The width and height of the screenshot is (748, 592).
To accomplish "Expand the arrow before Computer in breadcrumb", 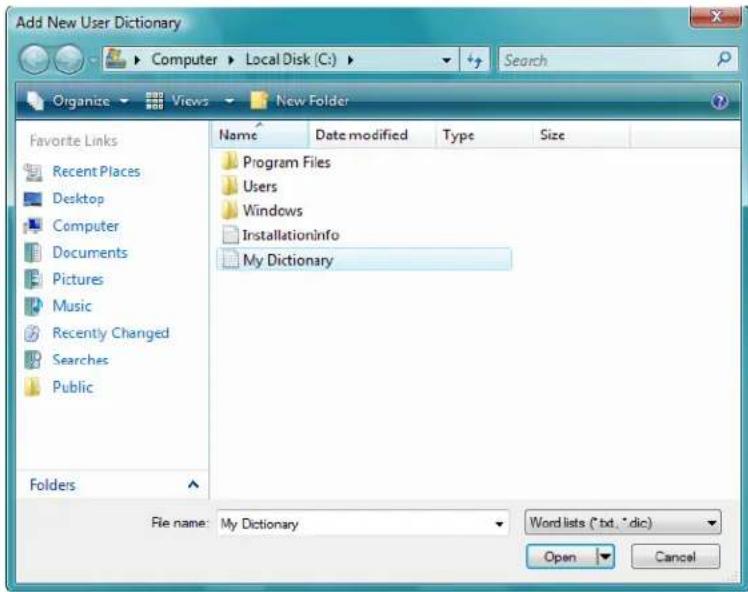I will [137, 60].
